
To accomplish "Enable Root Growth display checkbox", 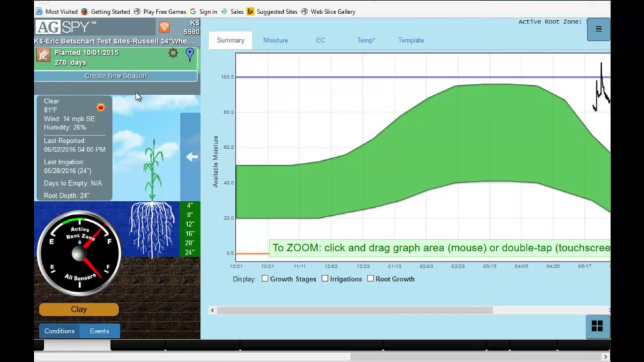I will (370, 278).
